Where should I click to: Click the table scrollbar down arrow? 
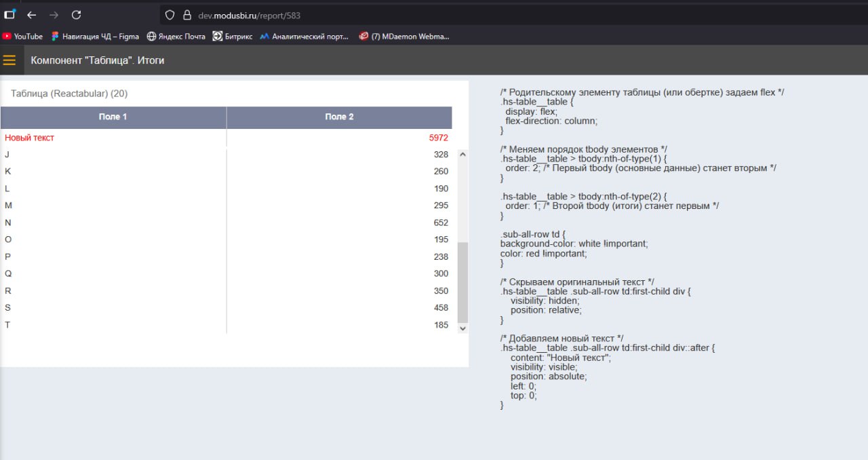[463, 328]
